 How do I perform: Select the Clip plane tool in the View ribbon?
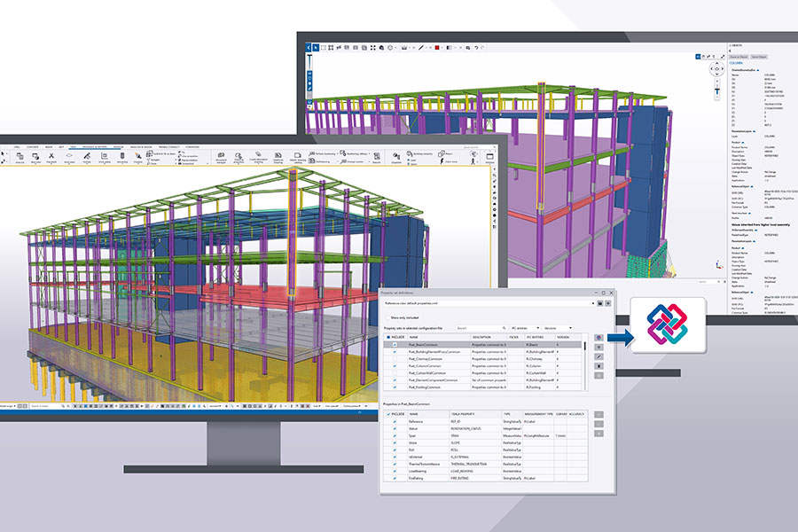pos(51,158)
